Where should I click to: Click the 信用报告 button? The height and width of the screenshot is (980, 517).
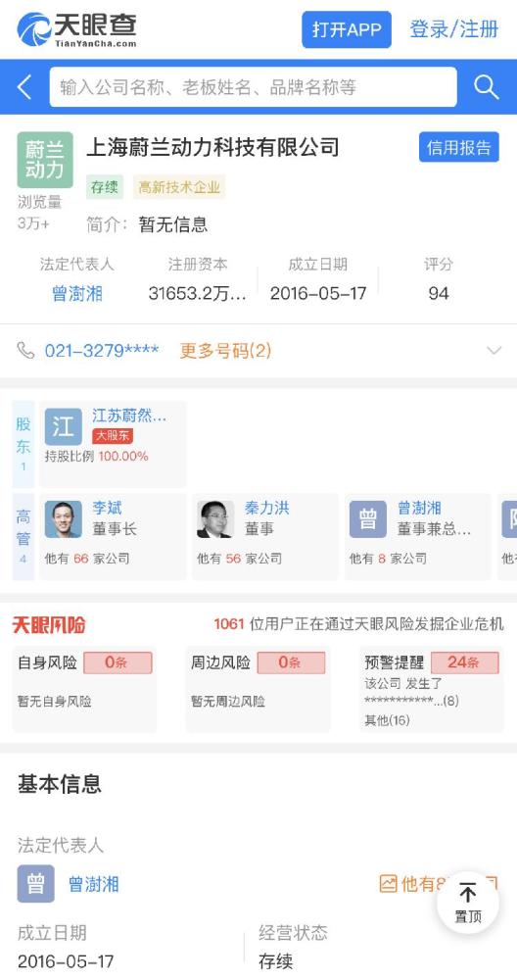[459, 147]
